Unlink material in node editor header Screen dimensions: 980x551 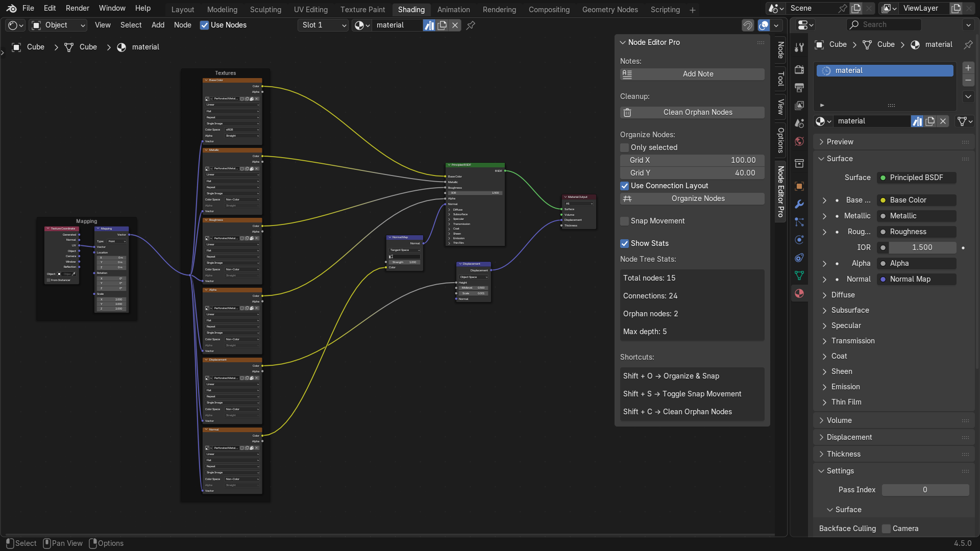pos(455,25)
